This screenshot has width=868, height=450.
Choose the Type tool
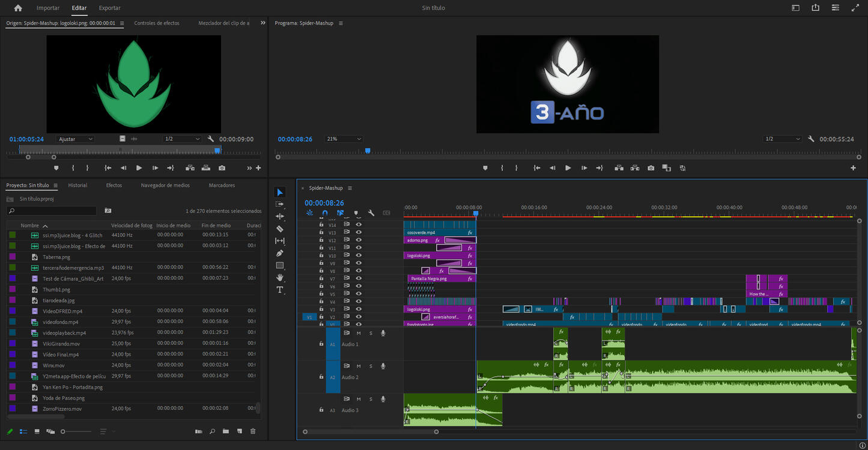pos(280,290)
